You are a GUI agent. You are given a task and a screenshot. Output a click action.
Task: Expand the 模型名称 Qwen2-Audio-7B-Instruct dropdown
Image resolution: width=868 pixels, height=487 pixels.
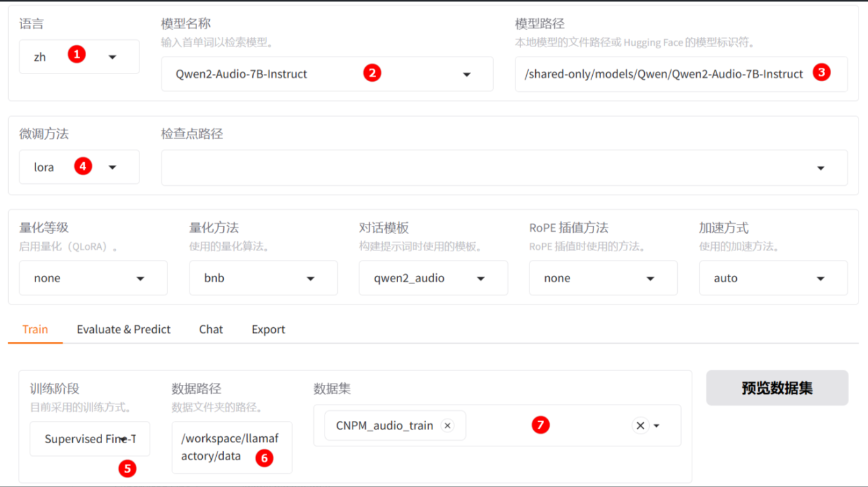[327, 74]
